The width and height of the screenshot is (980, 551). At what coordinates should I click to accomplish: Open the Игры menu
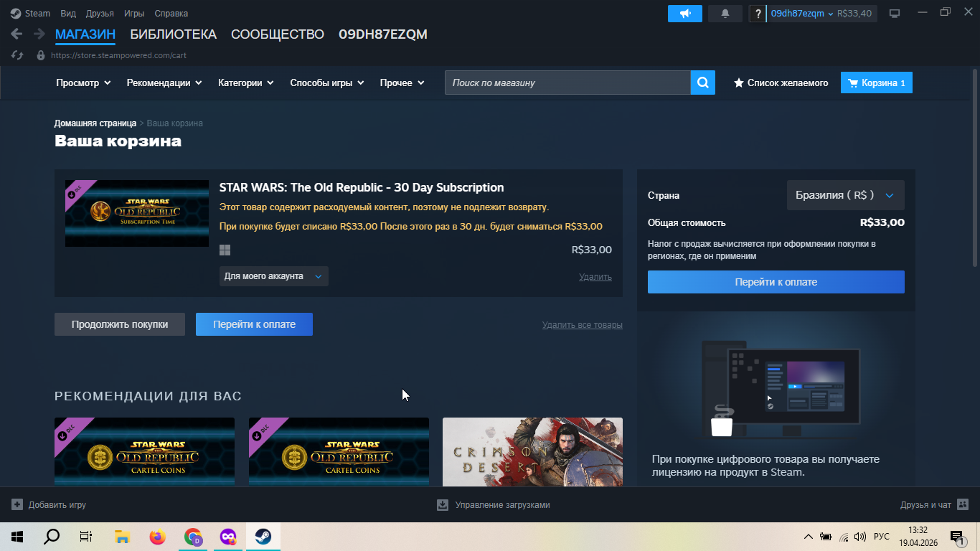(134, 14)
